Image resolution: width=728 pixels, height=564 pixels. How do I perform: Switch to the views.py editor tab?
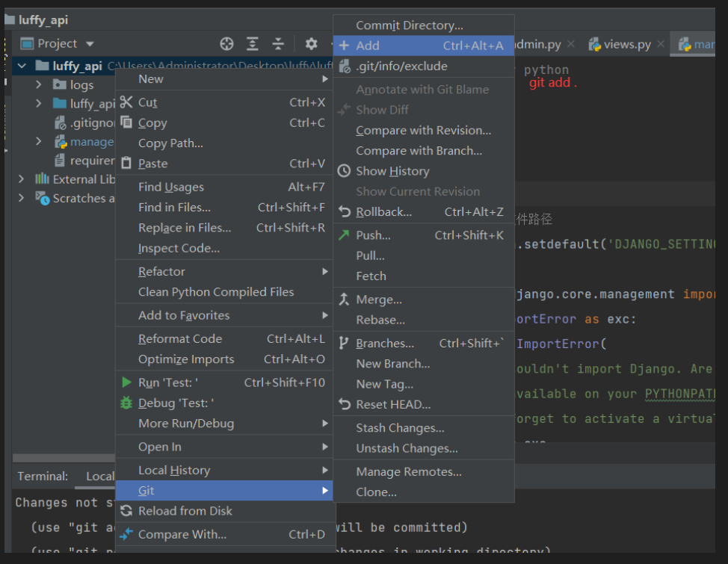click(628, 45)
